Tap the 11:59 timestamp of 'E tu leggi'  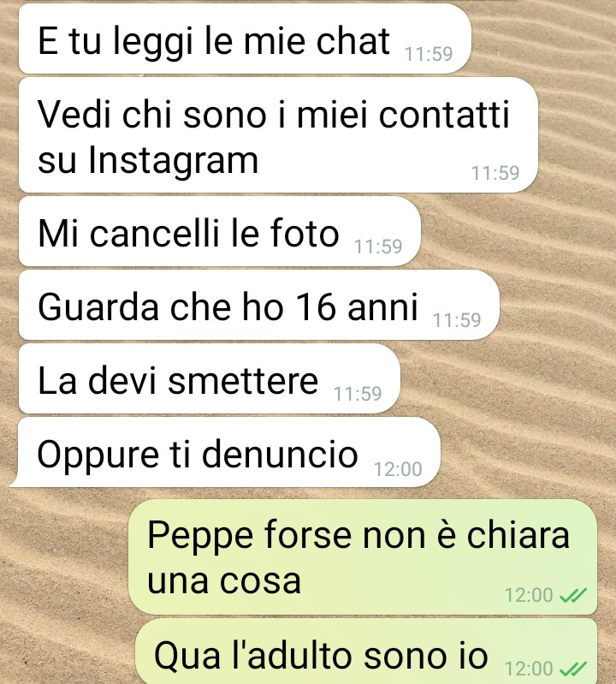point(429,54)
